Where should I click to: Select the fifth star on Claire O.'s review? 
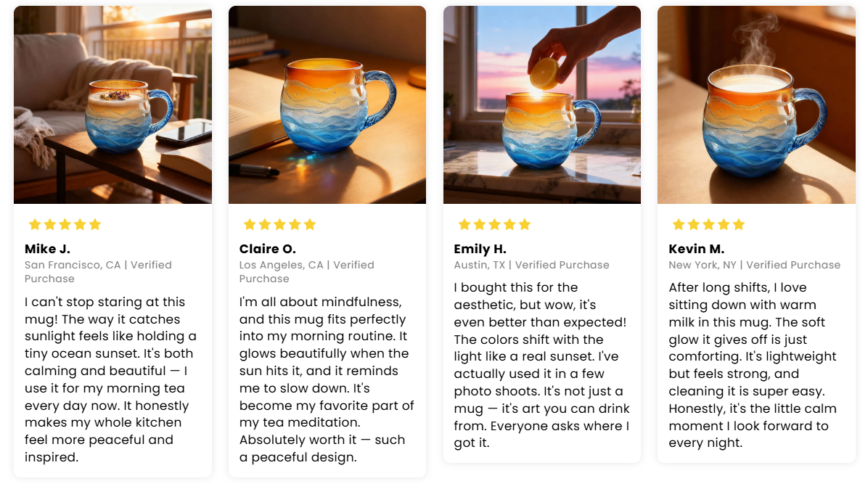[x=310, y=224]
